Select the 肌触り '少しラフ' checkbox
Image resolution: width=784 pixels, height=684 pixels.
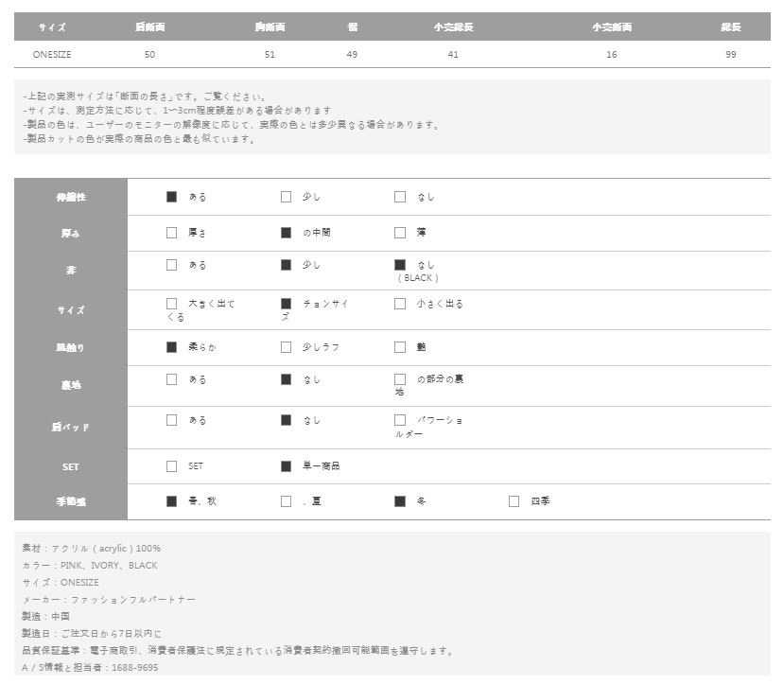pos(286,347)
